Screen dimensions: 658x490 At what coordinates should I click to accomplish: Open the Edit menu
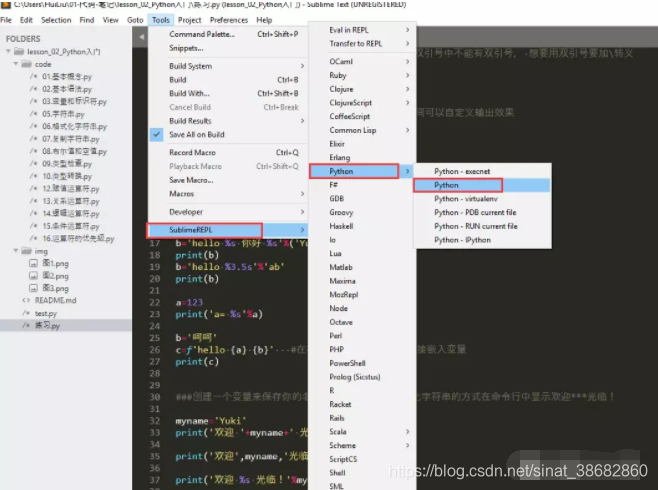26,20
